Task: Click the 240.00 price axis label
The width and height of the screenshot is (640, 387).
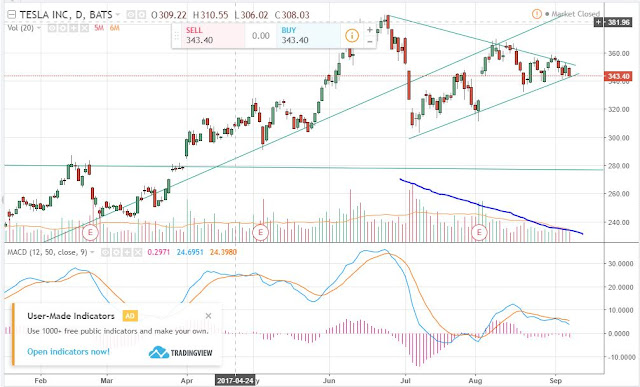Action: [x=619, y=222]
